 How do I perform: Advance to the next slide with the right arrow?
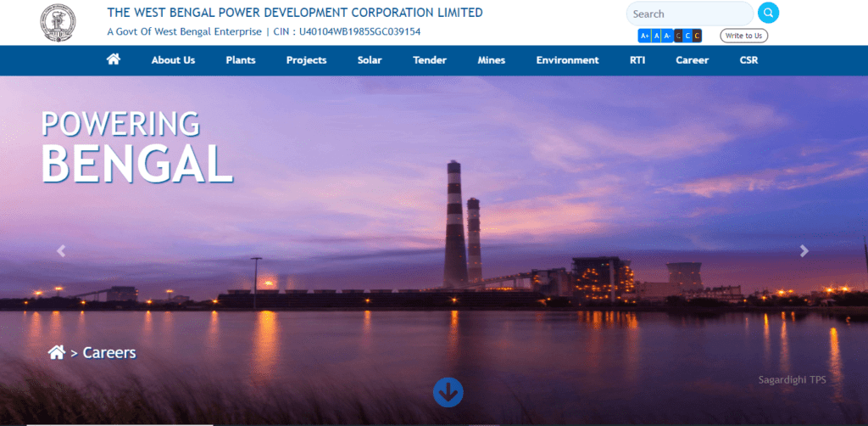point(804,251)
